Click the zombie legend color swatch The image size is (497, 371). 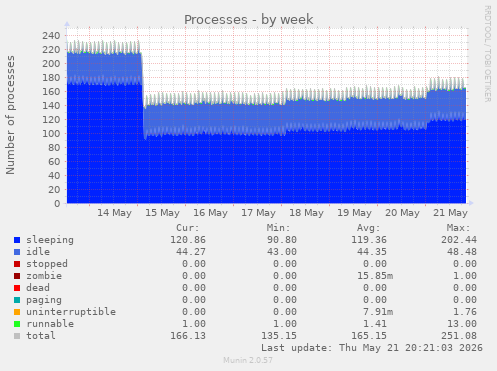pos(17,276)
